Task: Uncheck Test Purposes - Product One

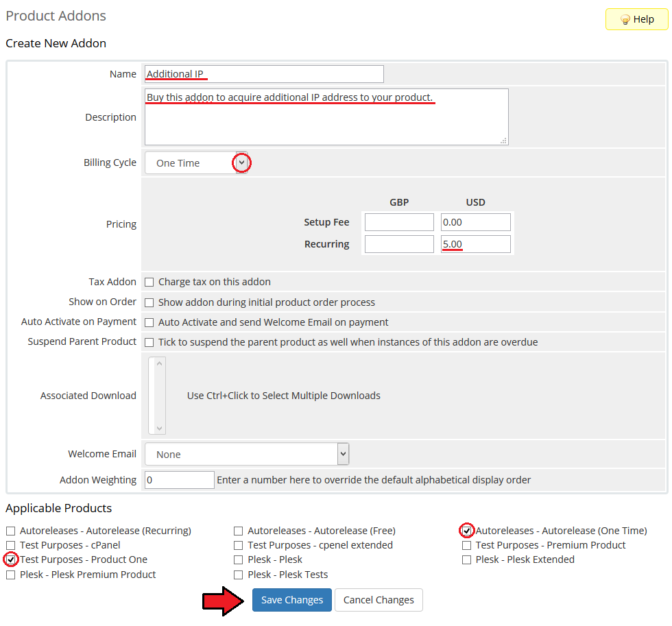Action: [x=11, y=559]
